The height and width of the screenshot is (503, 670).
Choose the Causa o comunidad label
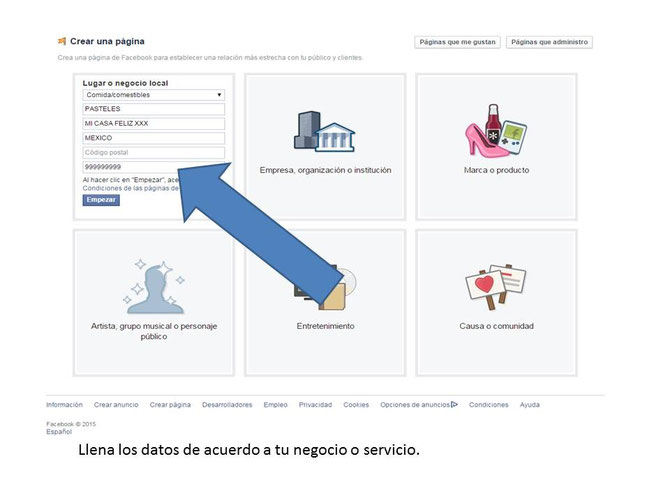point(497,326)
